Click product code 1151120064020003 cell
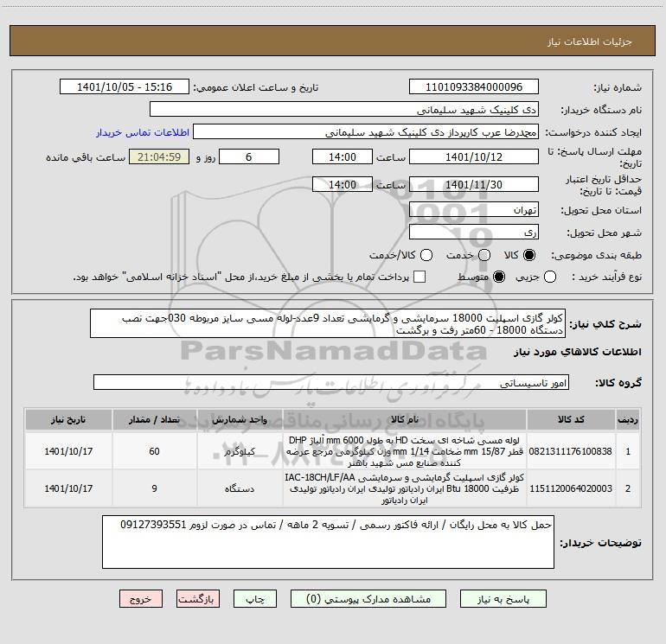 (571, 488)
